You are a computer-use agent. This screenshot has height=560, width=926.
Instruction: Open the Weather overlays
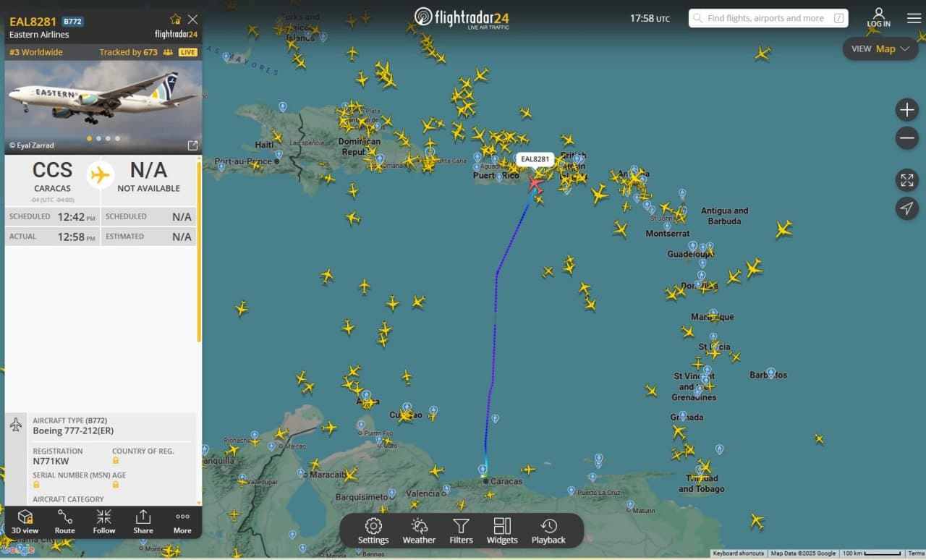[x=419, y=530]
